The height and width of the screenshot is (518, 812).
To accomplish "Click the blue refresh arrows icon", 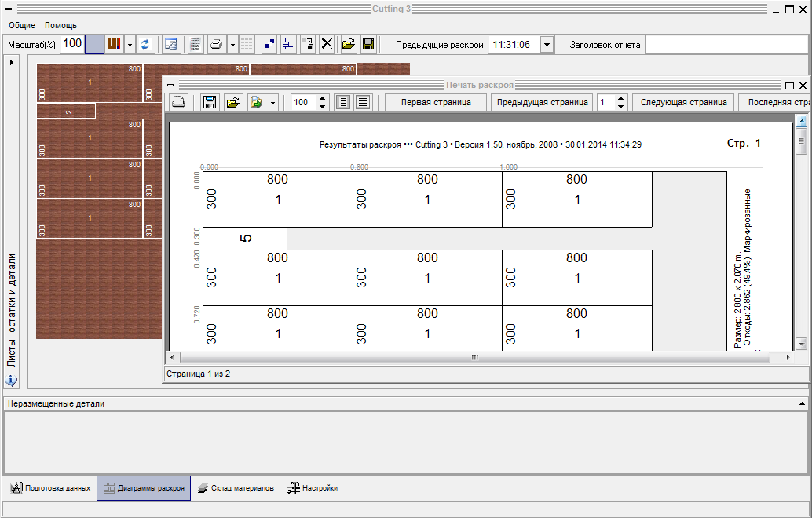I will 145,45.
